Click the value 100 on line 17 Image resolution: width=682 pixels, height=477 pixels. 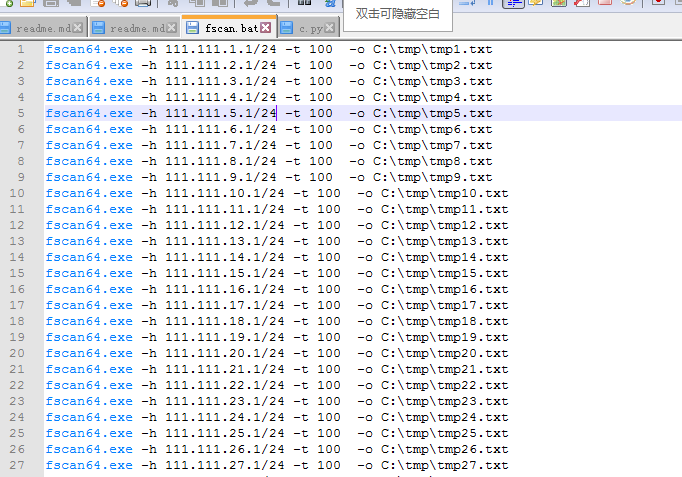(x=329, y=305)
